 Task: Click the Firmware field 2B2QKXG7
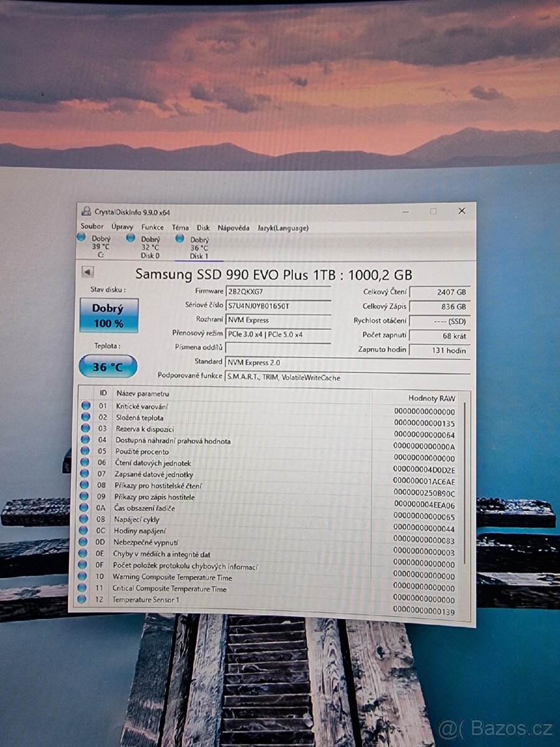coord(278,291)
